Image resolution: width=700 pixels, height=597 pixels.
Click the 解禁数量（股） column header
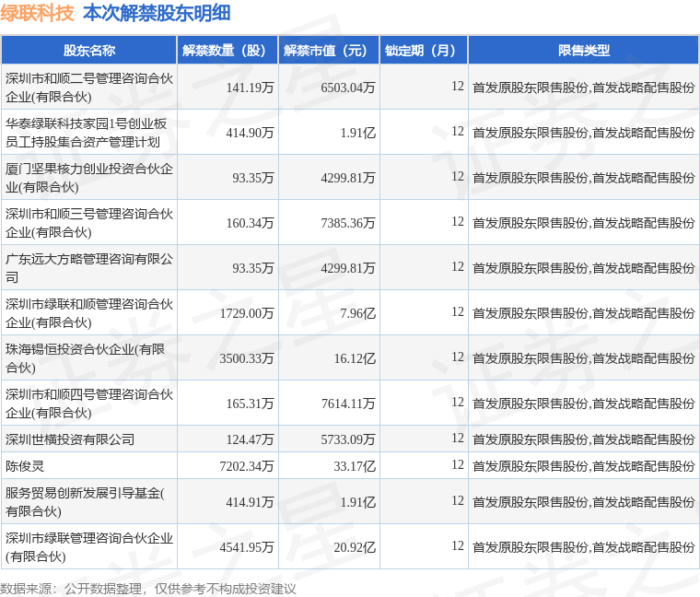[x=227, y=51]
